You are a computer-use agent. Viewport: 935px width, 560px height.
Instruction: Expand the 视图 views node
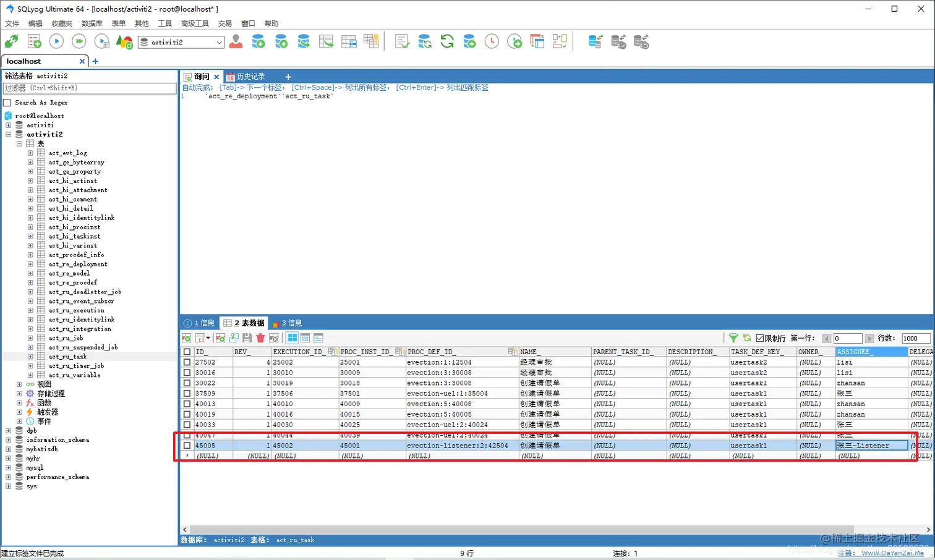point(19,384)
